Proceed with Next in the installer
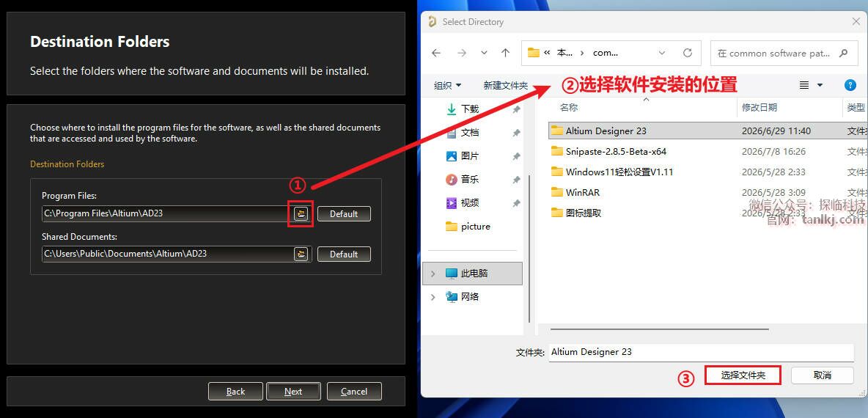 (x=293, y=392)
